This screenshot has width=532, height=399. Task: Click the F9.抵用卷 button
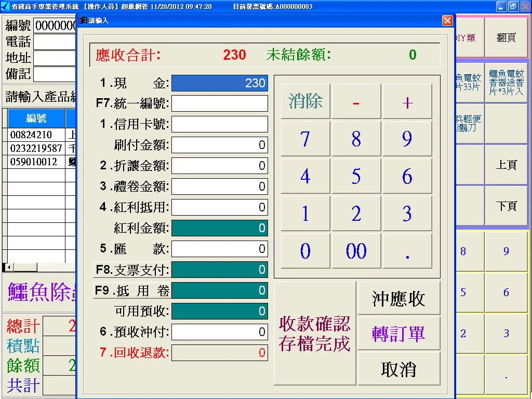click(132, 290)
